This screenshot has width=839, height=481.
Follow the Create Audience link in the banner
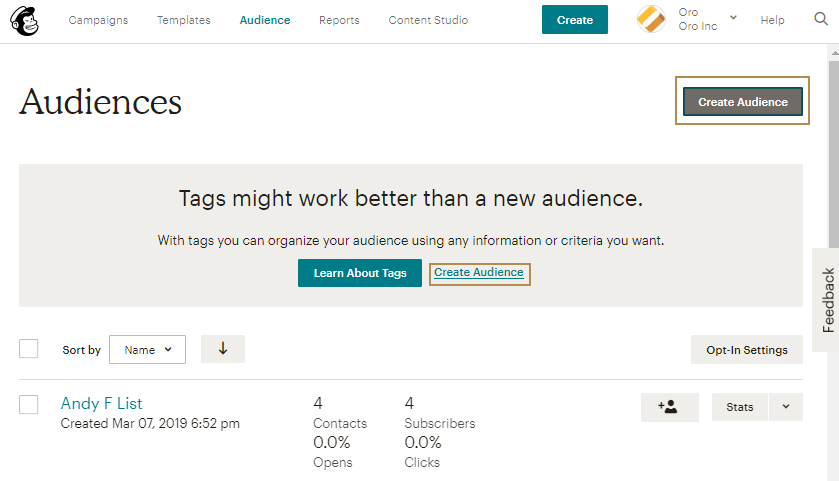(479, 273)
